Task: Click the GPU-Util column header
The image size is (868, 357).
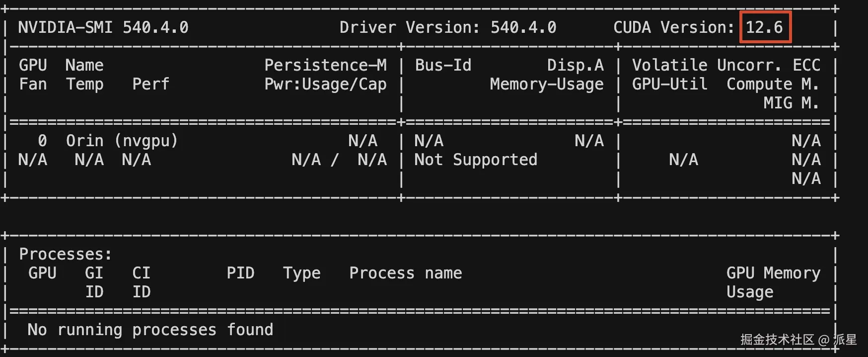Action: [x=669, y=84]
